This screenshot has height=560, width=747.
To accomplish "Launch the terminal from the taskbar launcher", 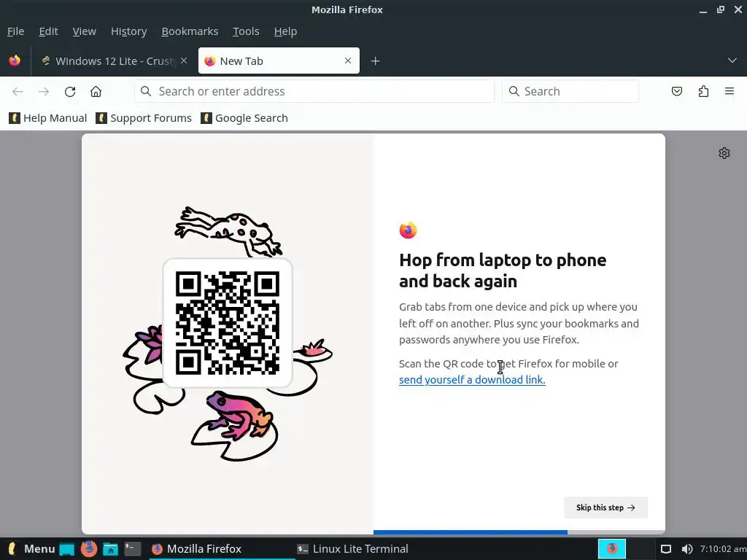I will (133, 549).
